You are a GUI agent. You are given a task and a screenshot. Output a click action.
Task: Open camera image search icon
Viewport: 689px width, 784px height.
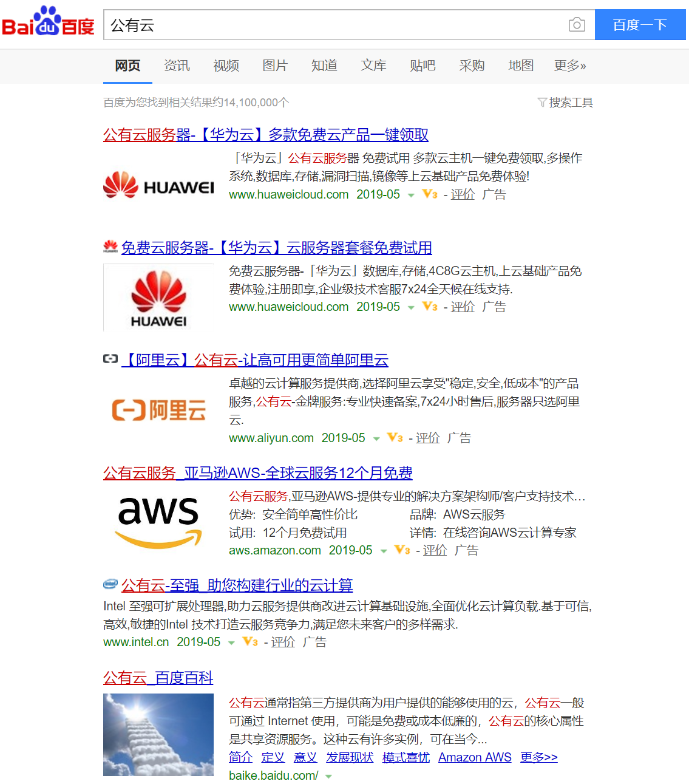(x=577, y=25)
